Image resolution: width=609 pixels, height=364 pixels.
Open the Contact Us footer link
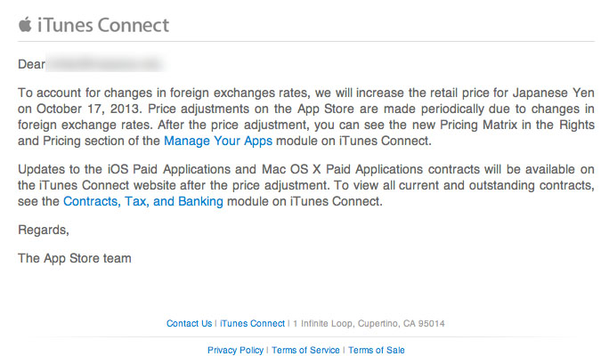pos(189,323)
